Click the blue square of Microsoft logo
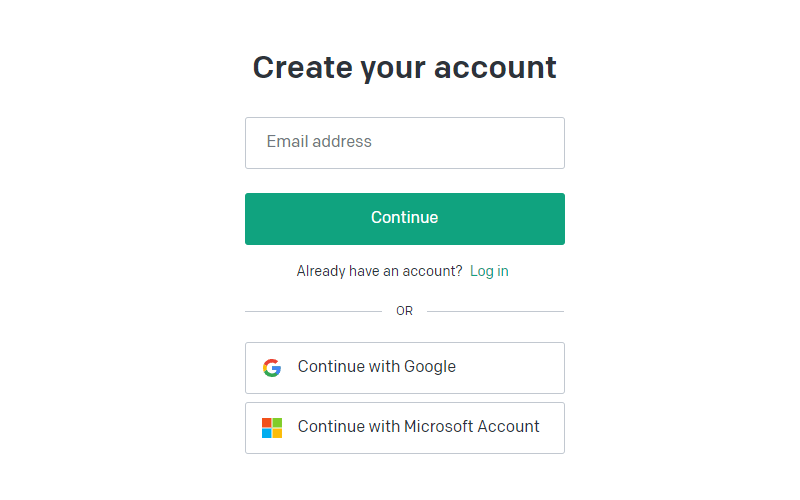Viewport: 800px width, 500px height. (x=267, y=433)
